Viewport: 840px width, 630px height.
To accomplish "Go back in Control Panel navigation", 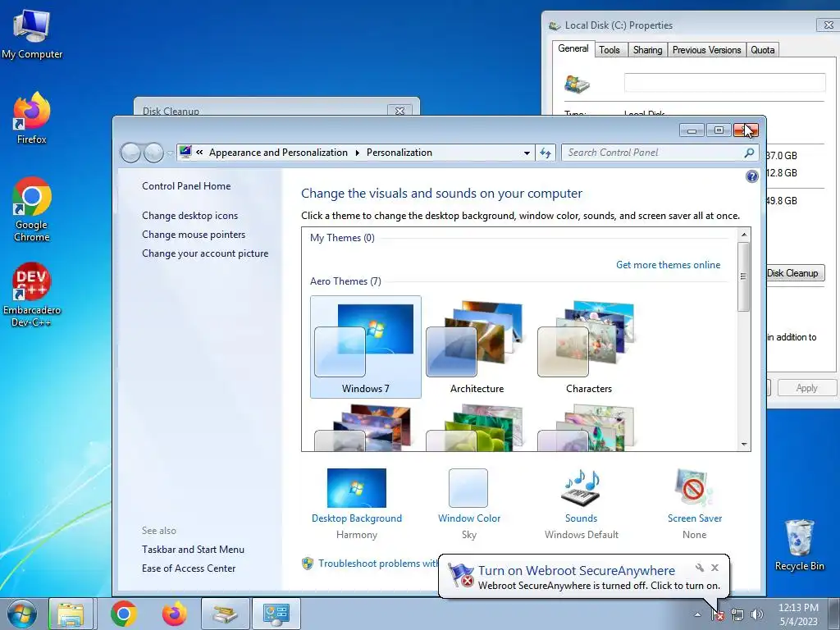I will (130, 153).
